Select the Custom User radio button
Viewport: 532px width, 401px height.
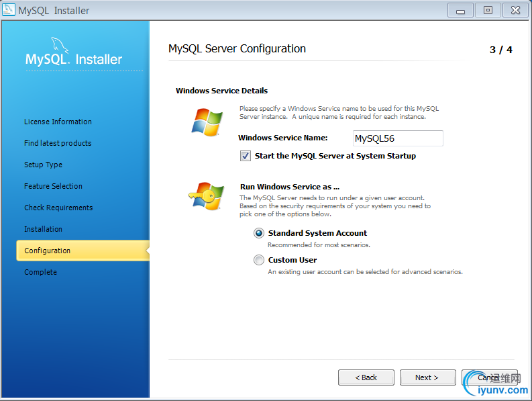(x=259, y=260)
